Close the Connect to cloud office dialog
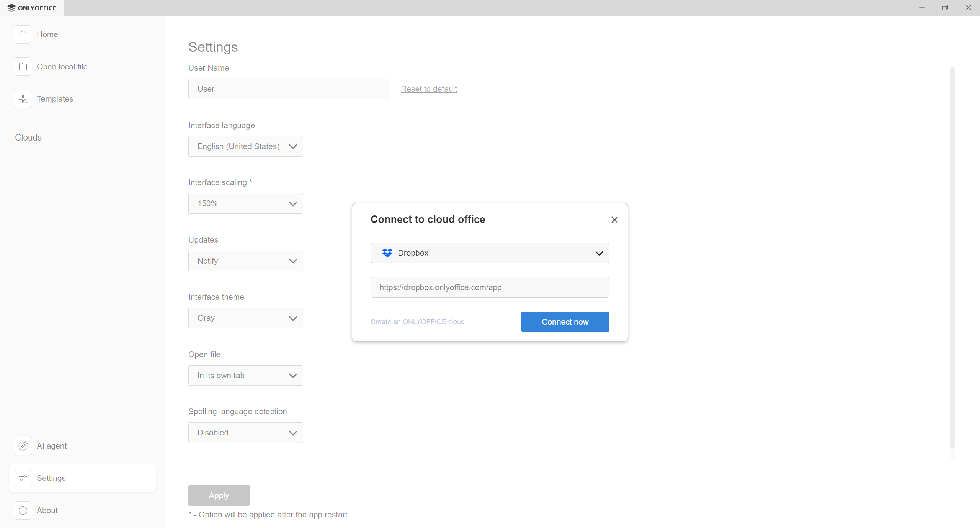Image resolution: width=980 pixels, height=528 pixels. pyautogui.click(x=614, y=220)
